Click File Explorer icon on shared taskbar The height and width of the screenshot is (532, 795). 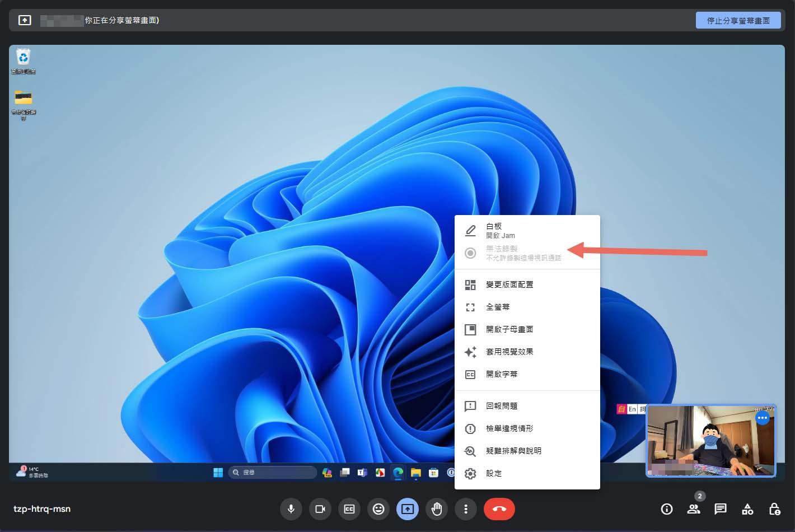[x=415, y=473]
